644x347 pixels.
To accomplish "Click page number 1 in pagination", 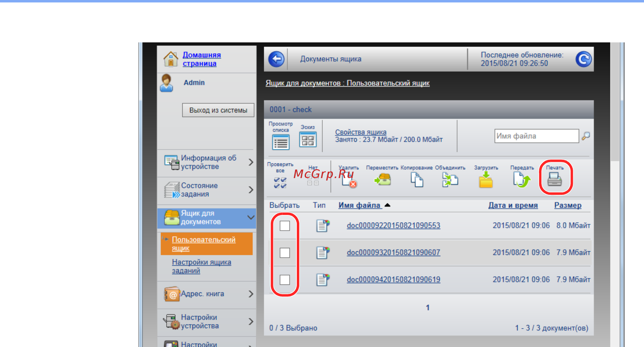I will 428,308.
